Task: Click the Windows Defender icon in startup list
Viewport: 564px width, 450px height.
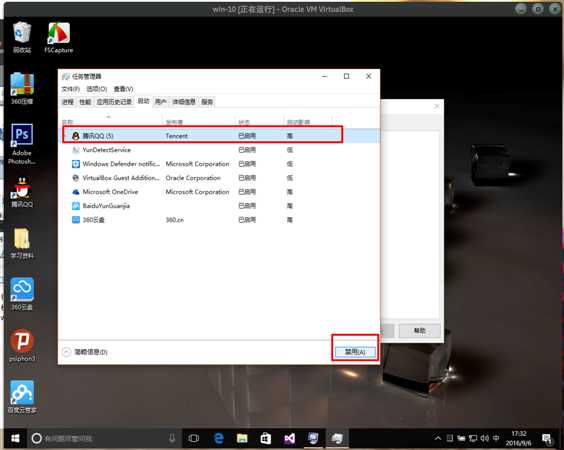Action: coord(76,164)
